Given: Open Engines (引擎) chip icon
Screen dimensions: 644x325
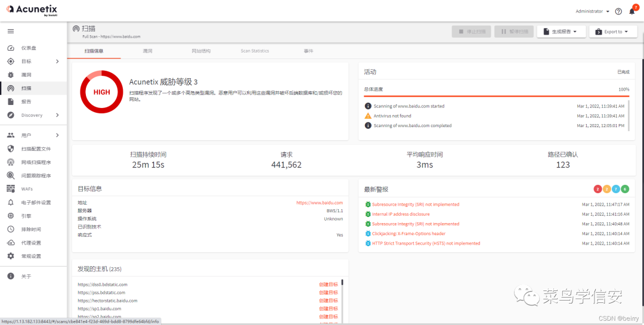Looking at the screenshot, I should point(11,216).
